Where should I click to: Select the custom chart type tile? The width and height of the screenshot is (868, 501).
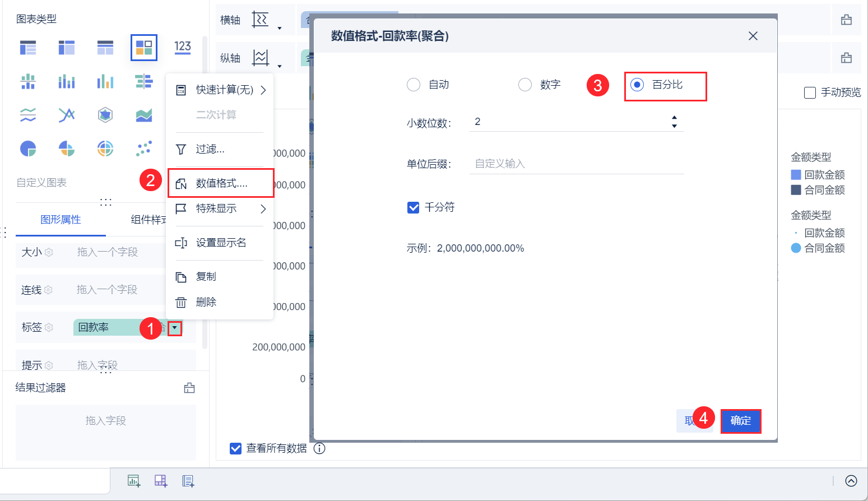point(144,48)
